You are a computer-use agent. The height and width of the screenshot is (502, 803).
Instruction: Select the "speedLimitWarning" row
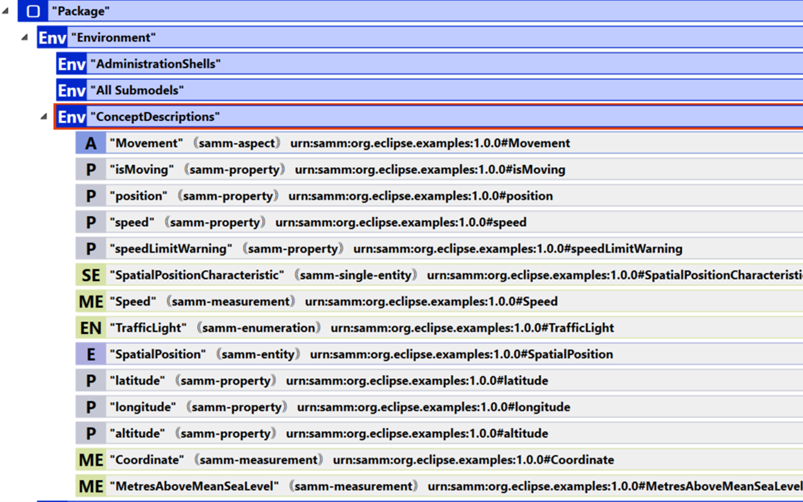(x=439, y=248)
